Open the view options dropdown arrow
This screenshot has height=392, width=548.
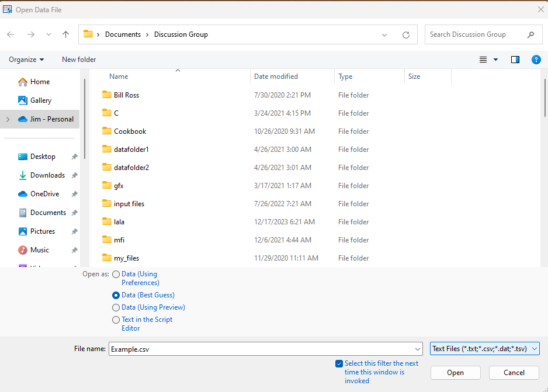pyautogui.click(x=495, y=60)
